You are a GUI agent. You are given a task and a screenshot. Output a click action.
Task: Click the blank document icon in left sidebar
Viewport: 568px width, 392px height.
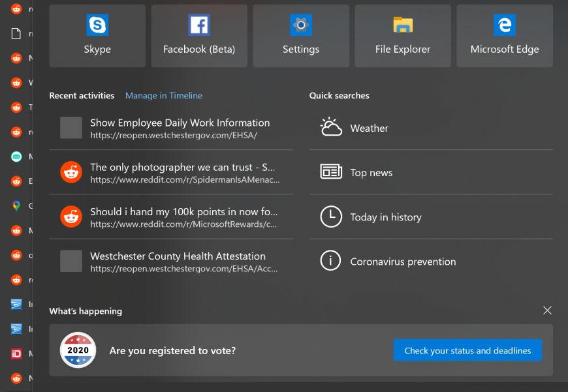click(x=16, y=34)
